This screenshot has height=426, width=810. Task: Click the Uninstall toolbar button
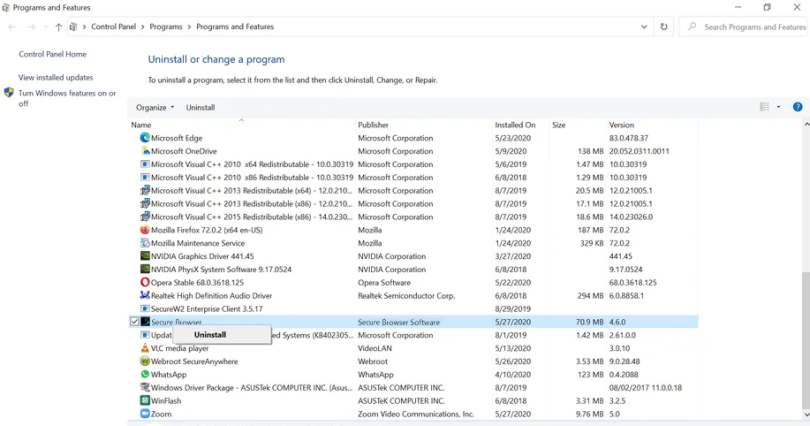point(200,107)
